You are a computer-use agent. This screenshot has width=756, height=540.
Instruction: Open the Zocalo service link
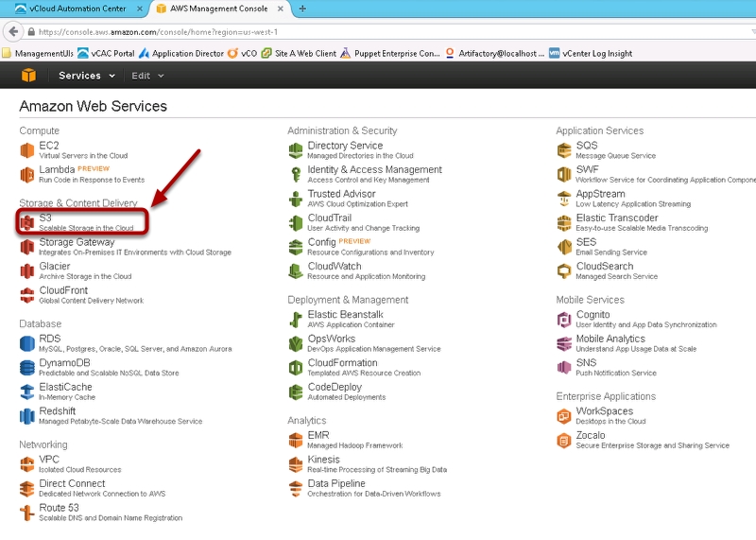point(590,435)
